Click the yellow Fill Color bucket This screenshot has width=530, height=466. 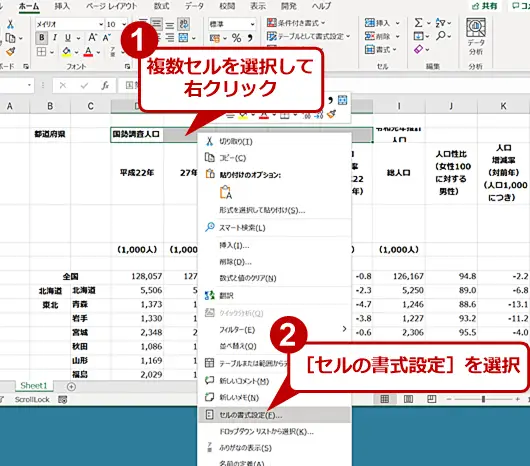(x=67, y=52)
